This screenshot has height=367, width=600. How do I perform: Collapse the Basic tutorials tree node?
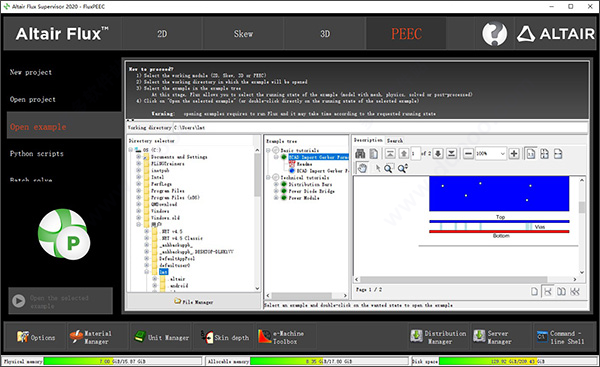click(x=268, y=150)
